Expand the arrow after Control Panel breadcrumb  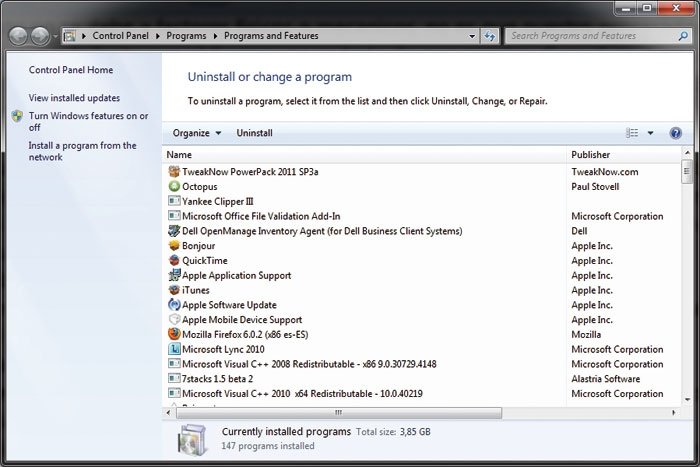click(x=158, y=36)
